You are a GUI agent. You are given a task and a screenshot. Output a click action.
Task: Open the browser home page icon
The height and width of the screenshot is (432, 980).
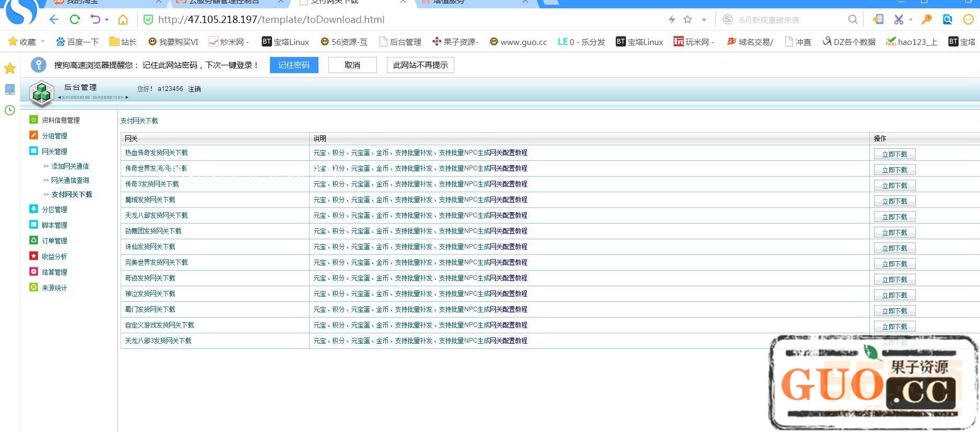(x=123, y=20)
